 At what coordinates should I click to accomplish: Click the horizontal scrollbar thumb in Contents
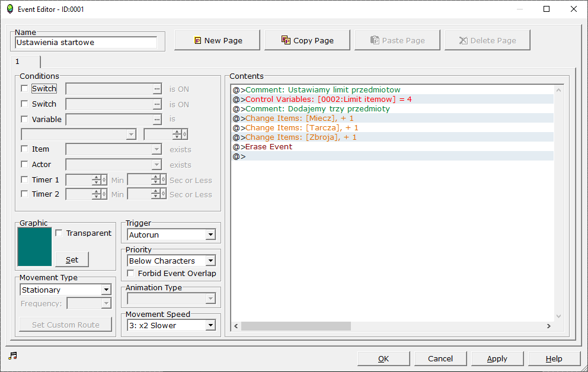296,326
